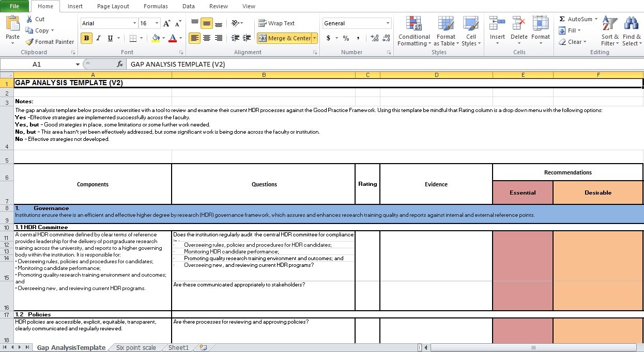This screenshot has width=644, height=352.
Task: Expand the Merge & Center dropdown arrow
Action: (x=315, y=38)
